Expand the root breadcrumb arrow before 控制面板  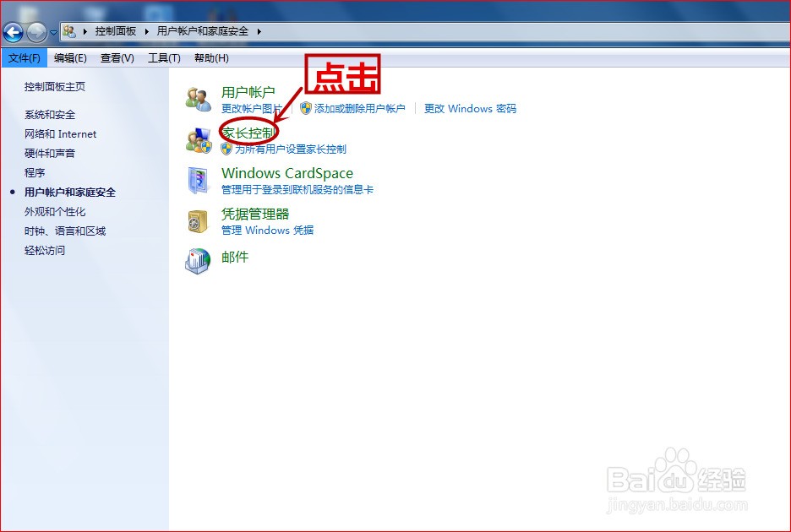[85, 31]
